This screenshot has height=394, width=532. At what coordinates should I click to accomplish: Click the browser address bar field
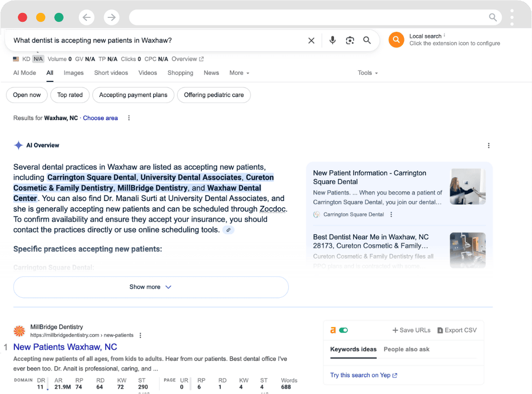308,18
